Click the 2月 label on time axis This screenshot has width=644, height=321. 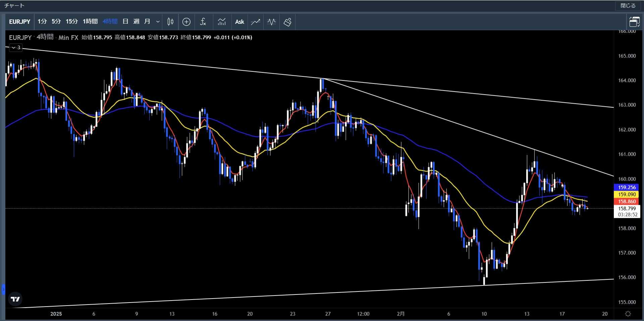coord(400,314)
